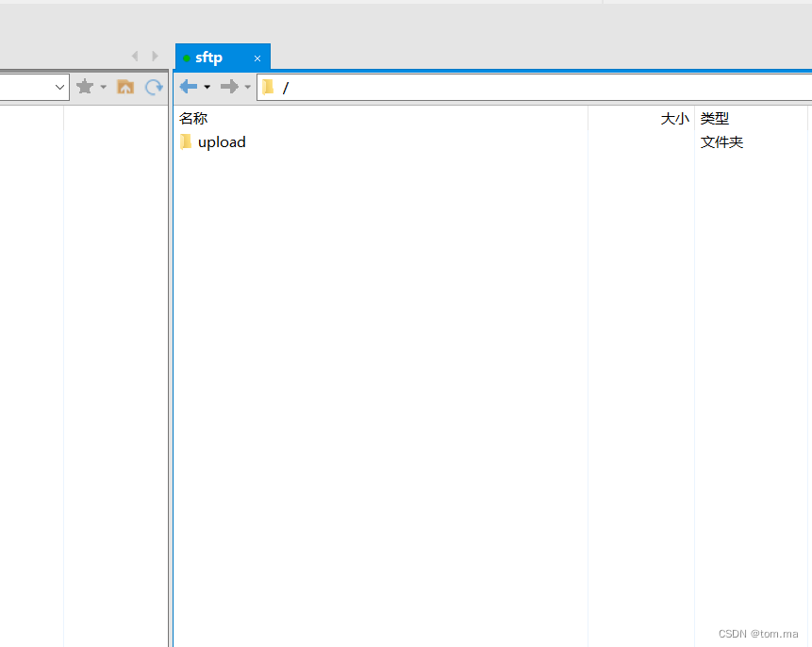812x647 pixels.
Task: Sort by the 大小 column header
Action: (x=641, y=119)
